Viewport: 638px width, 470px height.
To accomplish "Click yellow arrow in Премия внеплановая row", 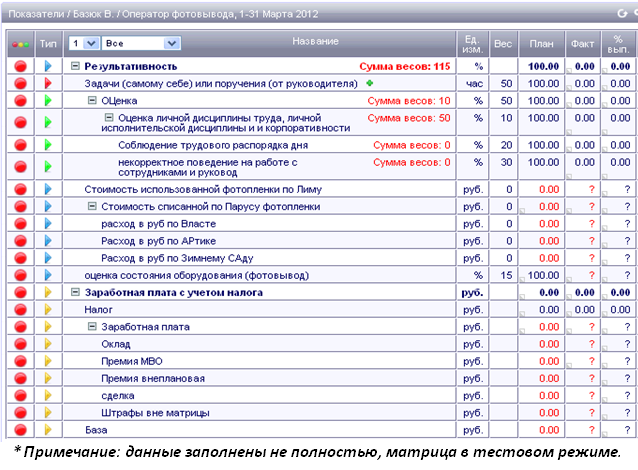I will click(48, 378).
